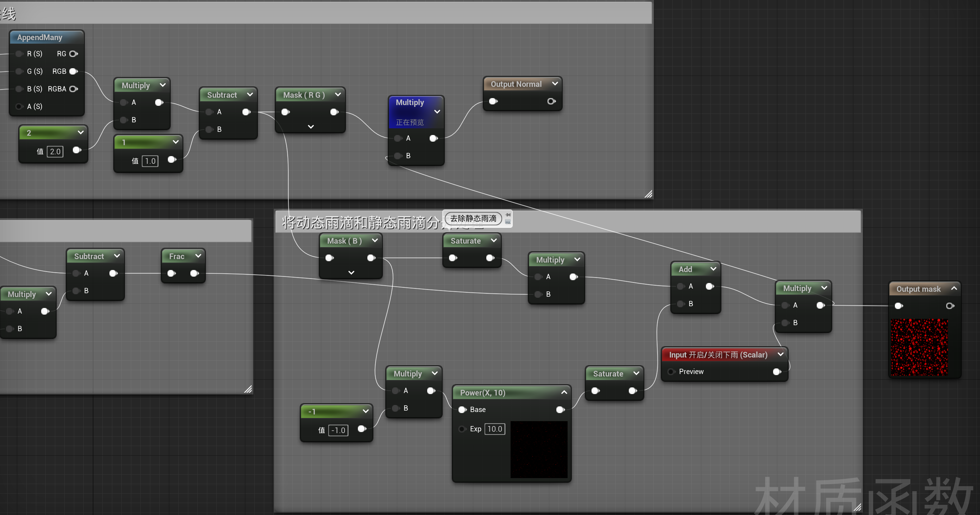
Task: Click the Output Normal node input pin
Action: click(493, 101)
